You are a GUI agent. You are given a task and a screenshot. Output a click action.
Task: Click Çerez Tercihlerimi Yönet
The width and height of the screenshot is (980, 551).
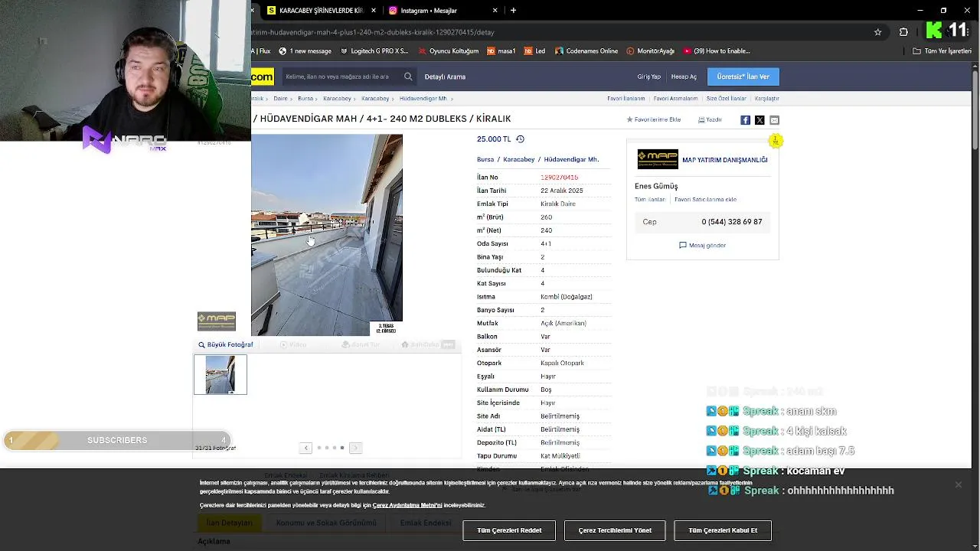click(615, 530)
